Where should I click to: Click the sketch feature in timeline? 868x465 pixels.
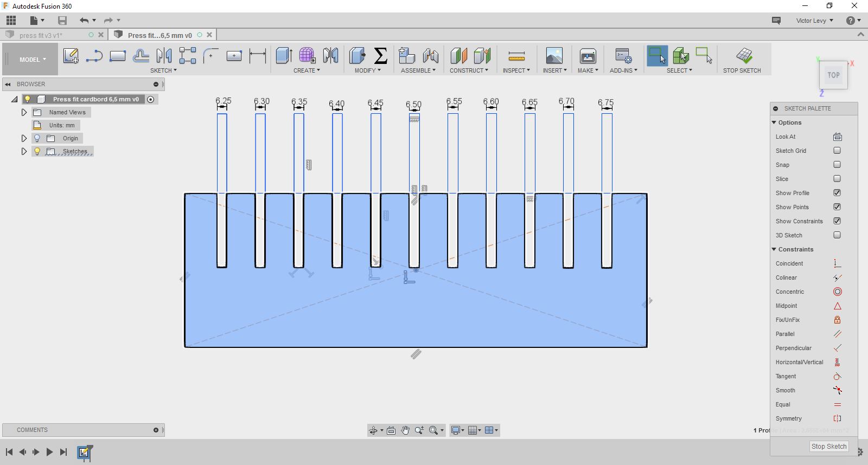pos(85,452)
